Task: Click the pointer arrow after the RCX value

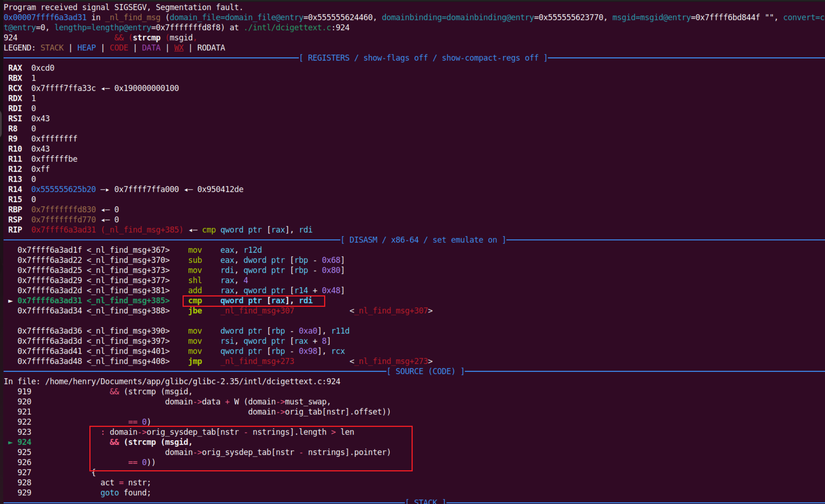Action: click(x=105, y=88)
